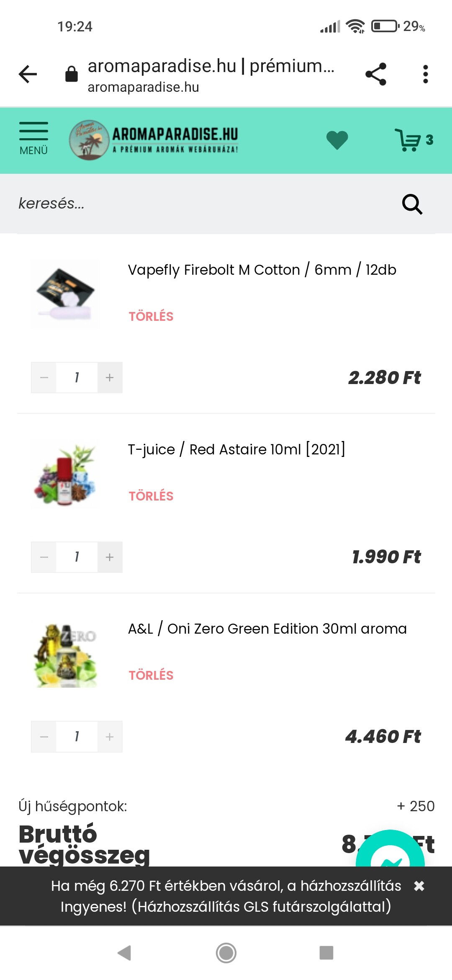Open the hamburger MENÜ icon
This screenshot has width=452, height=980.
tap(33, 139)
